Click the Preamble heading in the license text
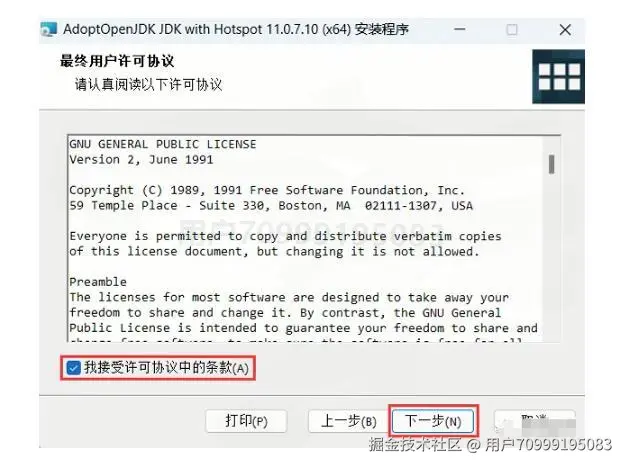 tap(98, 282)
